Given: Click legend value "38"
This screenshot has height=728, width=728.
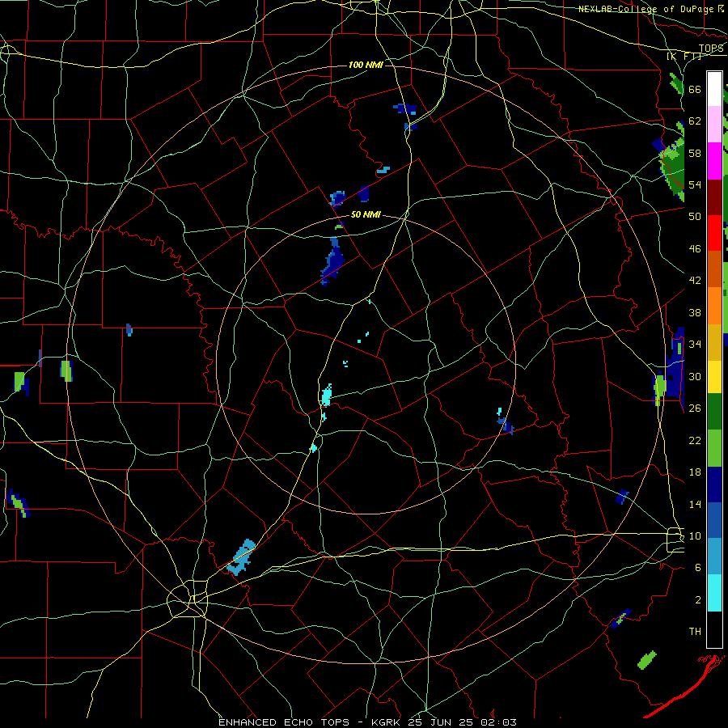Looking at the screenshot, I should (x=695, y=312).
